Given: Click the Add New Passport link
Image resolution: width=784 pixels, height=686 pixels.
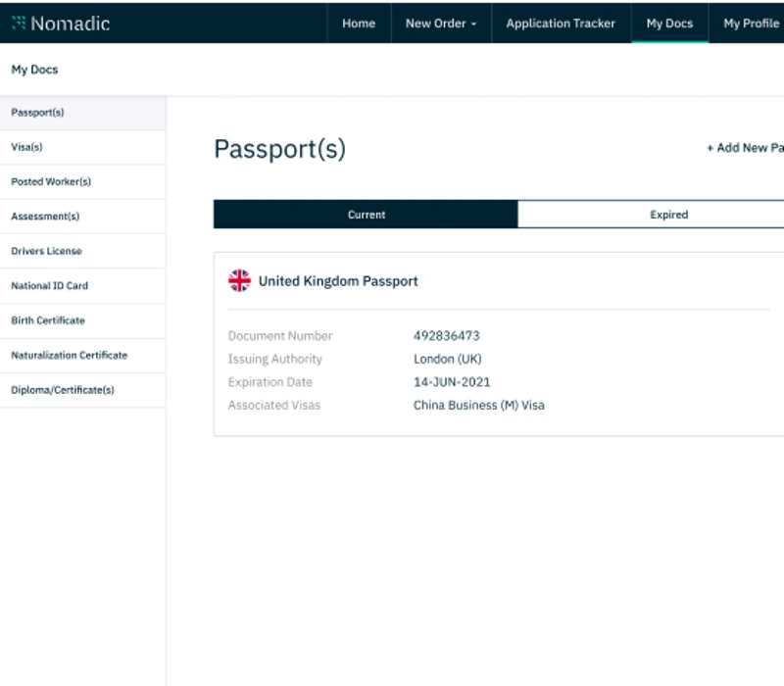Looking at the screenshot, I should pos(745,148).
